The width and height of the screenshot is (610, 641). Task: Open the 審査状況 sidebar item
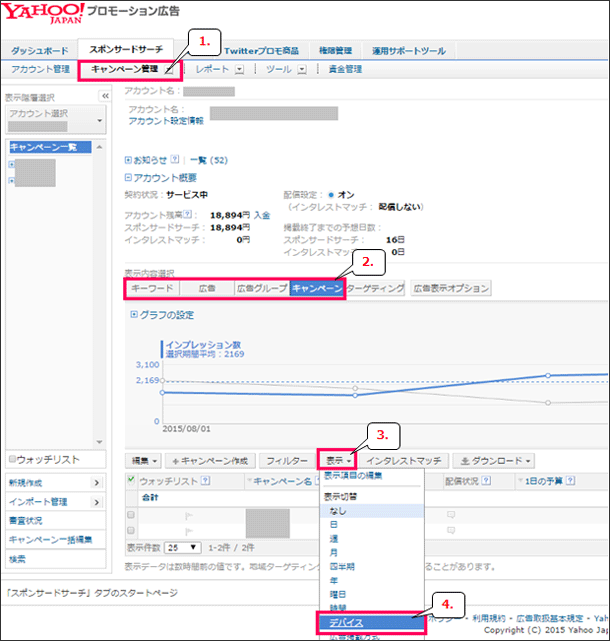(x=56, y=520)
